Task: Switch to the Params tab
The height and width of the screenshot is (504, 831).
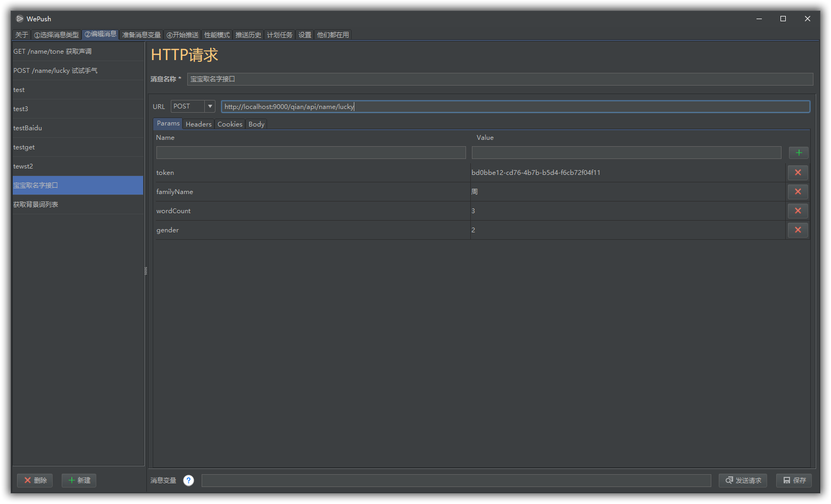Action: pos(168,123)
